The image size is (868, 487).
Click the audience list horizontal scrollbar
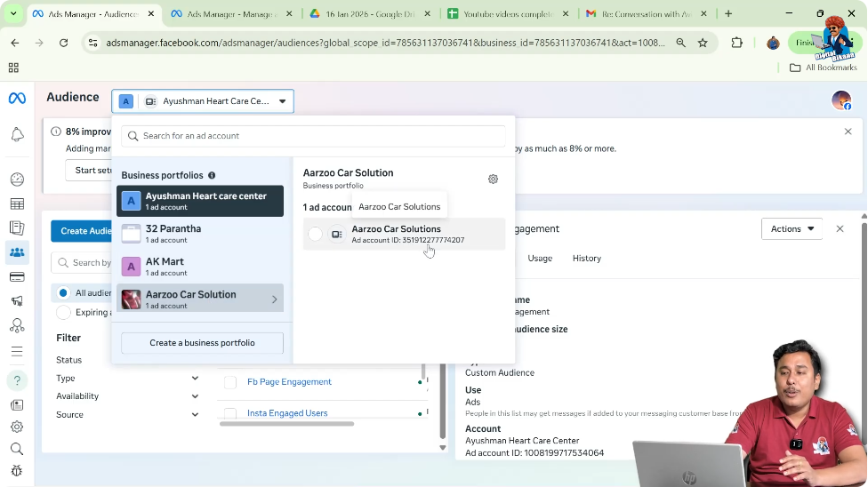pos(286,424)
